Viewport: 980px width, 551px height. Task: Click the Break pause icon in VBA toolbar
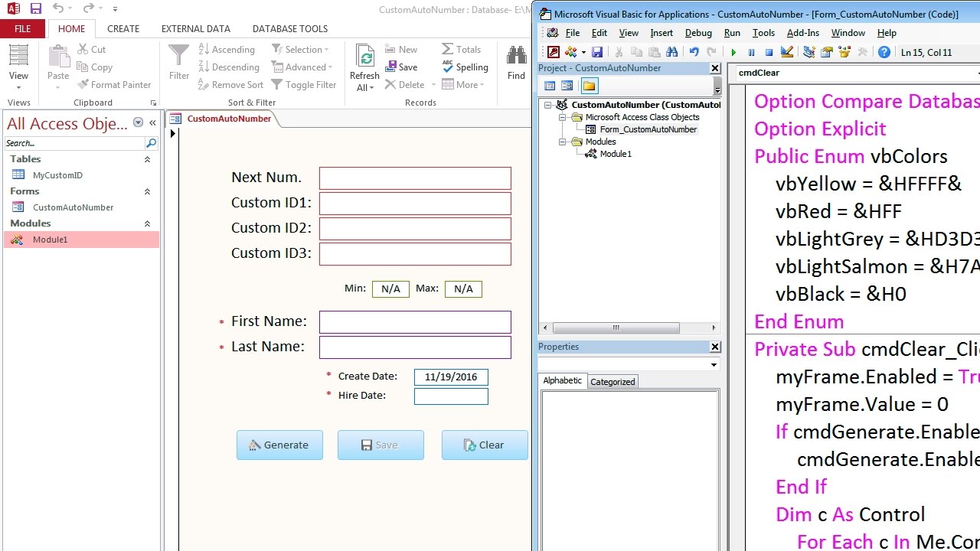751,52
